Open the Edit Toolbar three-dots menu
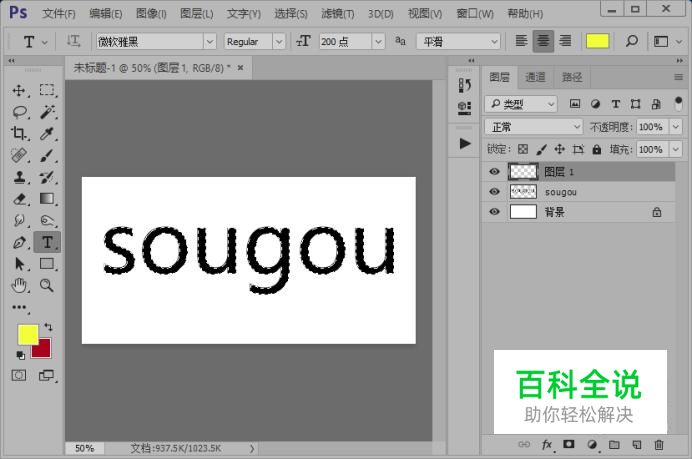 point(19,307)
